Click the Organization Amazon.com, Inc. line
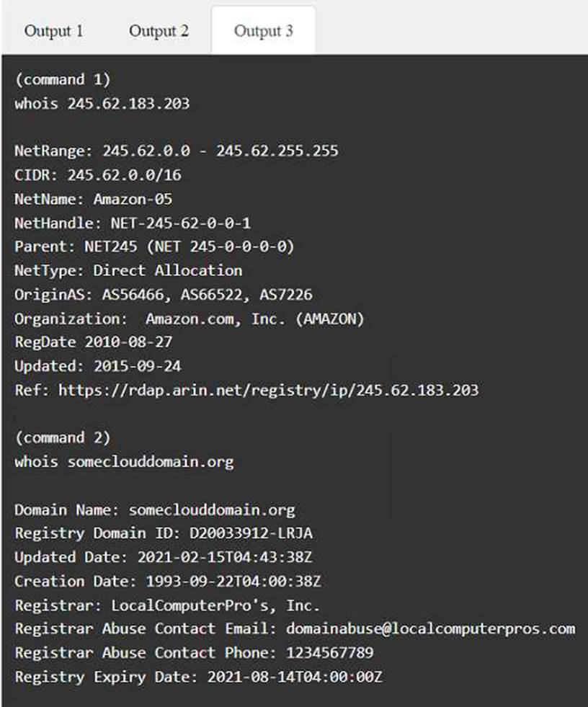 [190, 319]
